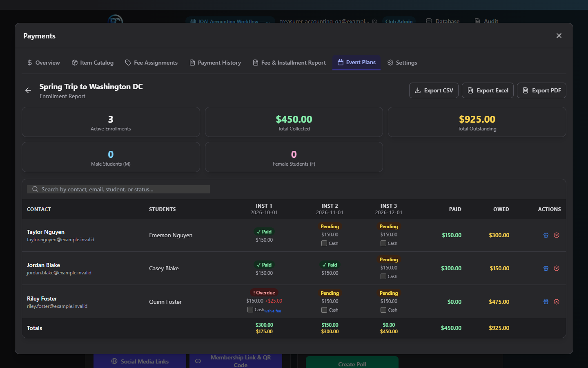Click the INST 2 column header
Screen dimensions: 588x368
pos(330,209)
